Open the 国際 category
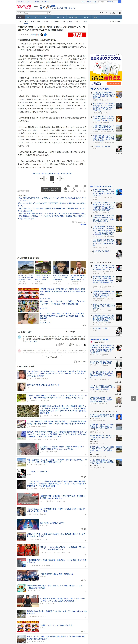This screenshot has width=138, height=644. pos(32,22)
